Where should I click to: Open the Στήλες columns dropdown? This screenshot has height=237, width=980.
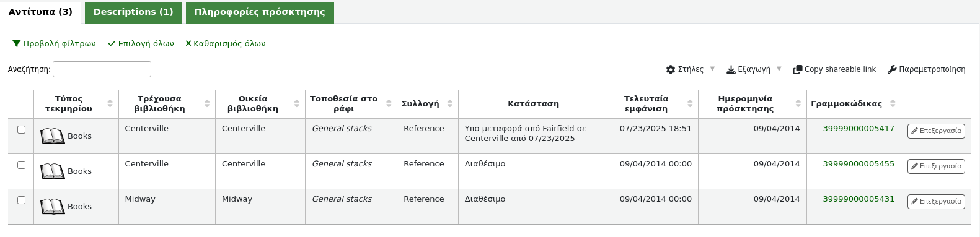click(691, 69)
